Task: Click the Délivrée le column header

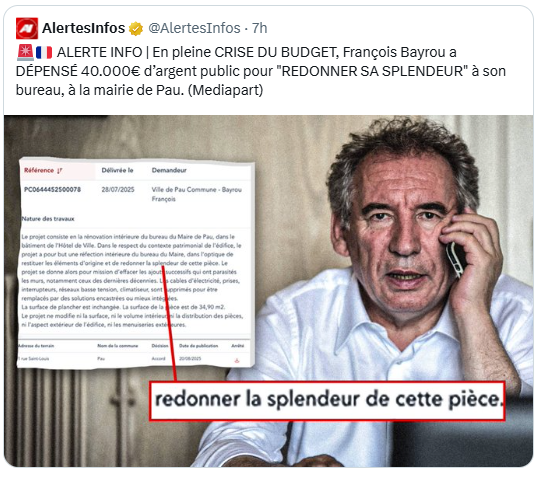Action: pyautogui.click(x=117, y=170)
